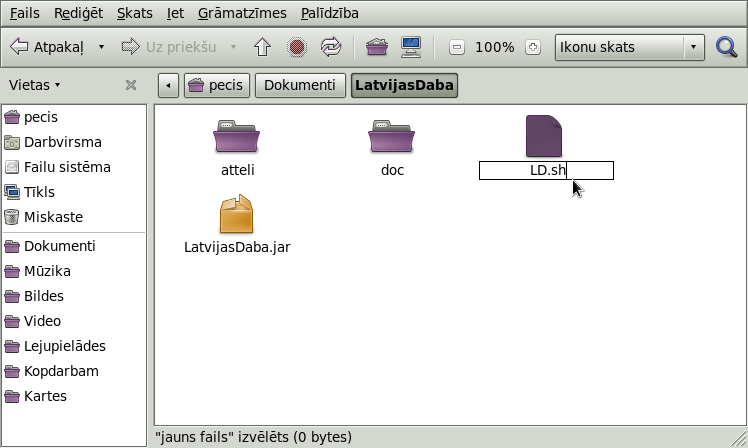
Task: Navigate to Dokumenti in the path bar
Action: click(x=300, y=85)
